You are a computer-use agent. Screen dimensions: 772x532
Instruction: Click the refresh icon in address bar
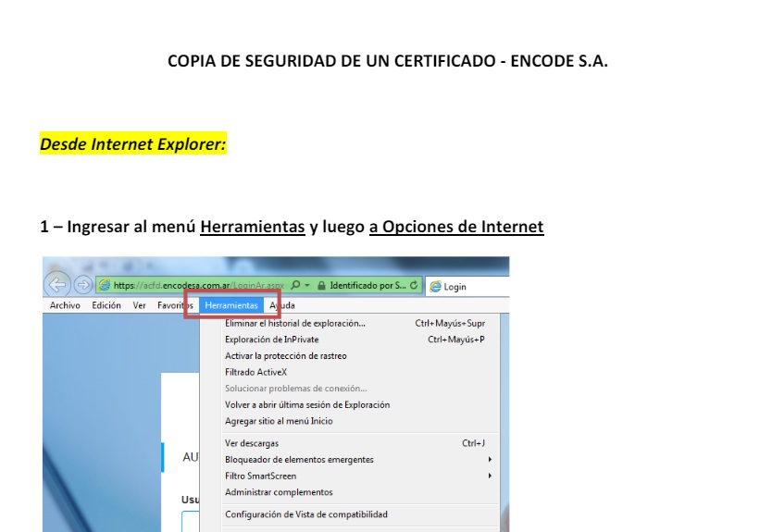point(414,285)
